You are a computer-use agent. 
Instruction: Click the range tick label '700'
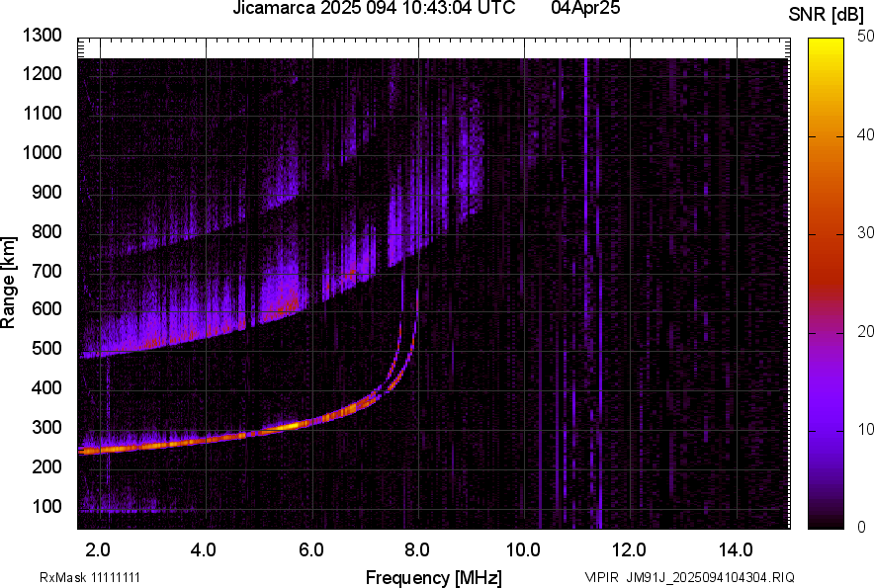point(46,271)
